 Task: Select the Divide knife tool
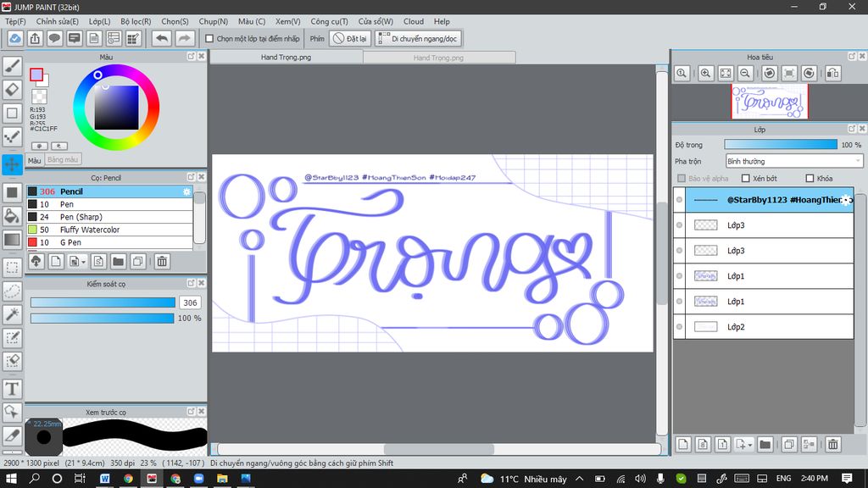click(12, 435)
